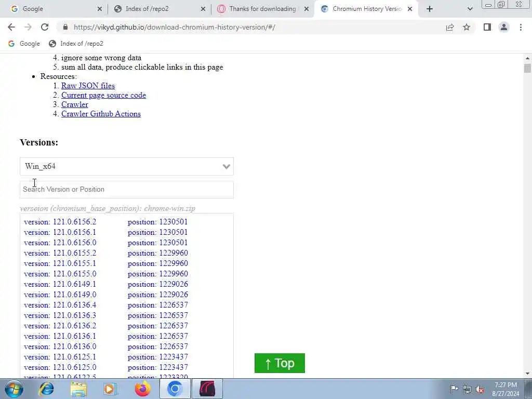Select version 121.0.6156.1
This screenshot has width=532, height=399.
[60, 232]
